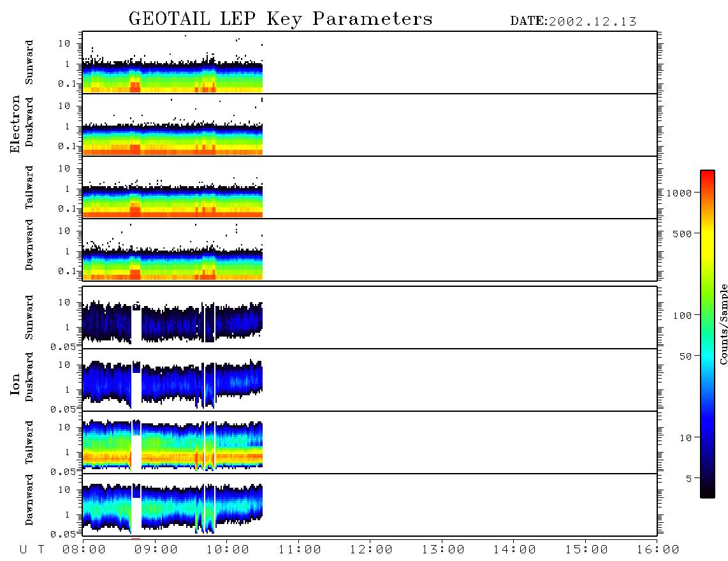Select the "DATE:2002.12.13" label
Image resolution: width=728 pixels, height=561 pixels.
pos(573,22)
